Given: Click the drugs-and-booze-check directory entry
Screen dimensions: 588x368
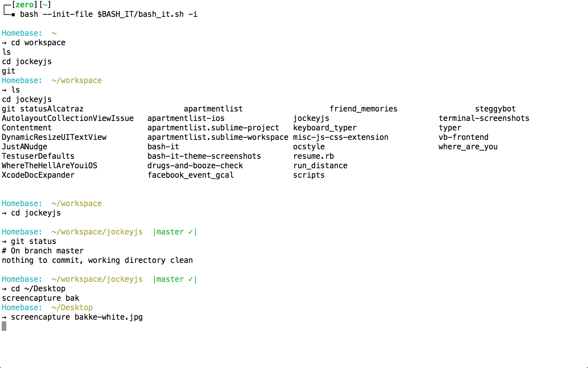Looking at the screenshot, I should (195, 166).
